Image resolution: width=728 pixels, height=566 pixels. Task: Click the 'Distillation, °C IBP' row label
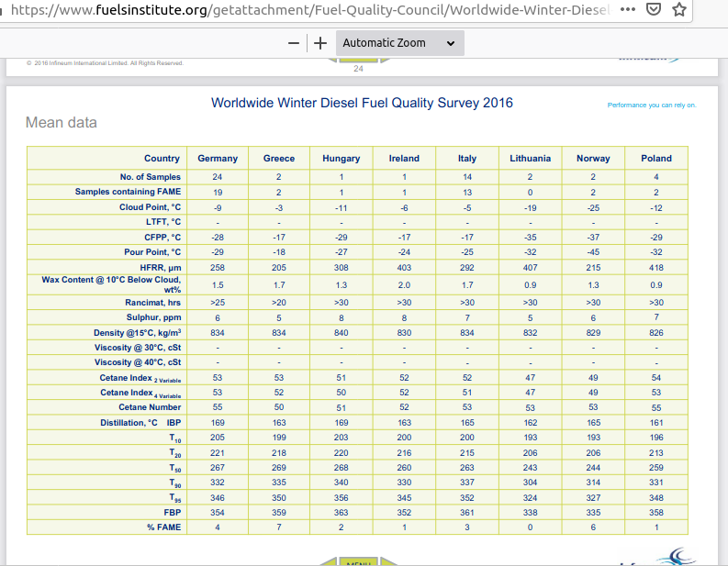(140, 423)
